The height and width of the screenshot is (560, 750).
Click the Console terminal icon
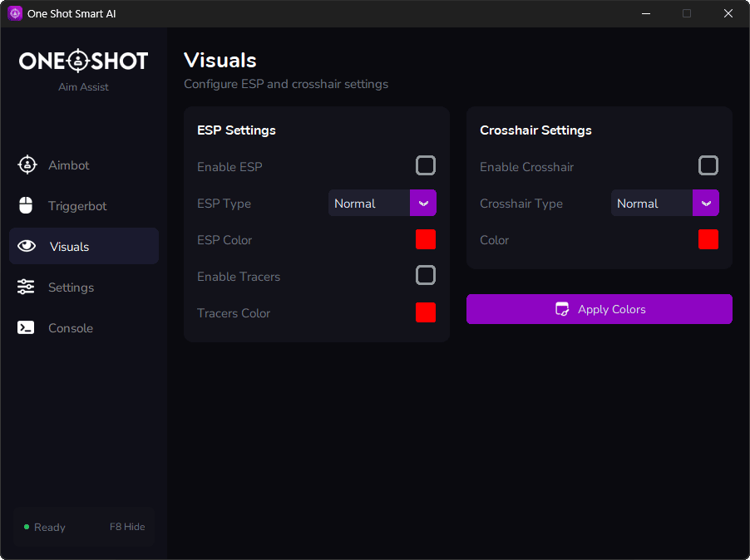click(x=27, y=328)
